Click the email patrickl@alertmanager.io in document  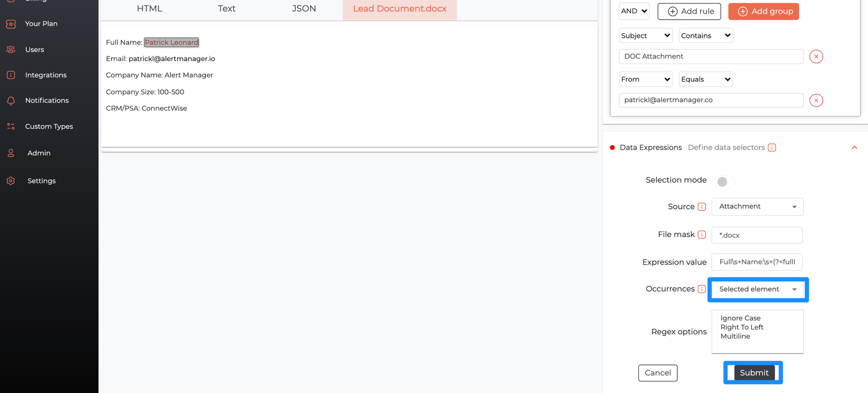pos(172,59)
